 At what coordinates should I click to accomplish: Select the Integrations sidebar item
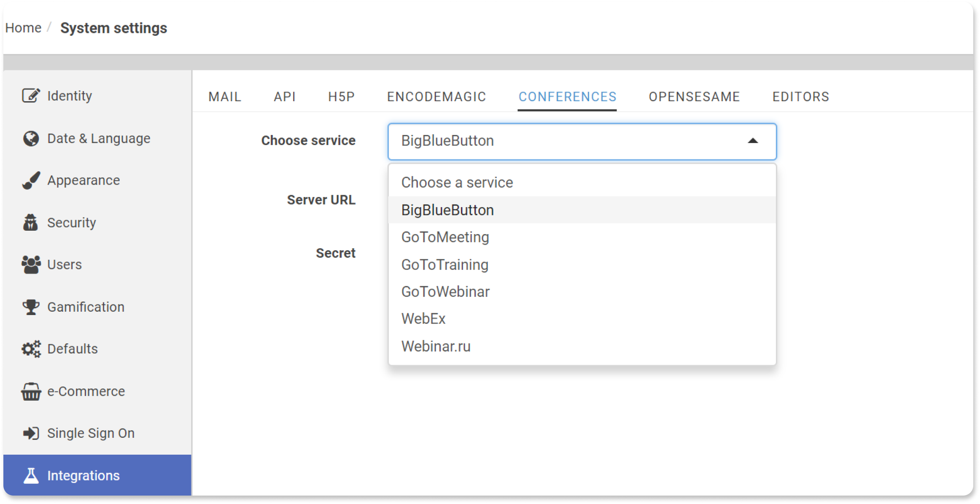tap(97, 475)
